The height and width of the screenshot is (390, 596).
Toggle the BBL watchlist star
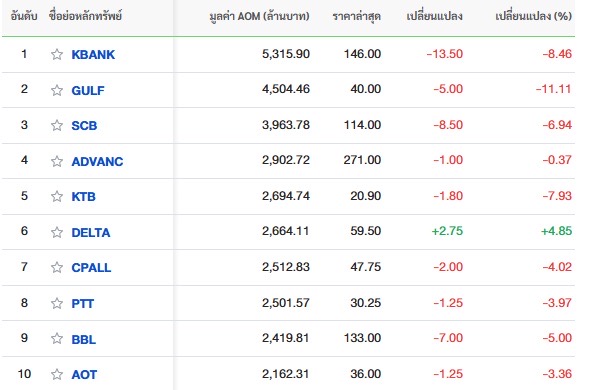pos(57,339)
